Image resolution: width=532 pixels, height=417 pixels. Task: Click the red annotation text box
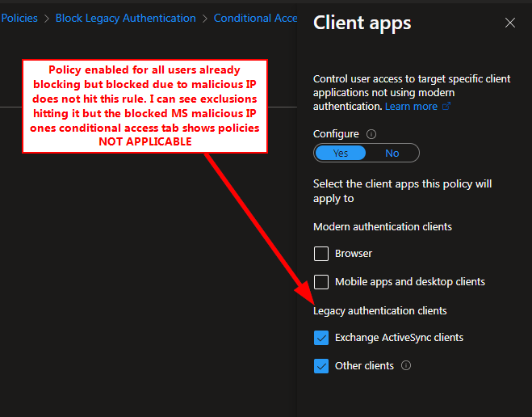click(x=145, y=106)
